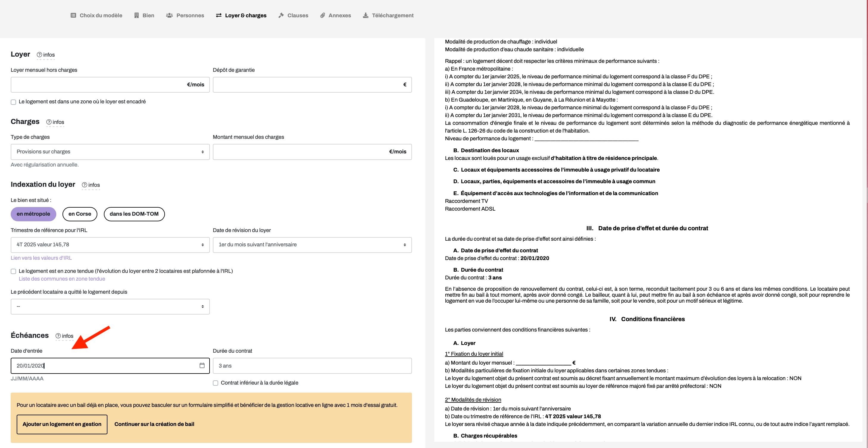Click the question mark icon next to Charges
This screenshot has width=868, height=448.
(49, 122)
